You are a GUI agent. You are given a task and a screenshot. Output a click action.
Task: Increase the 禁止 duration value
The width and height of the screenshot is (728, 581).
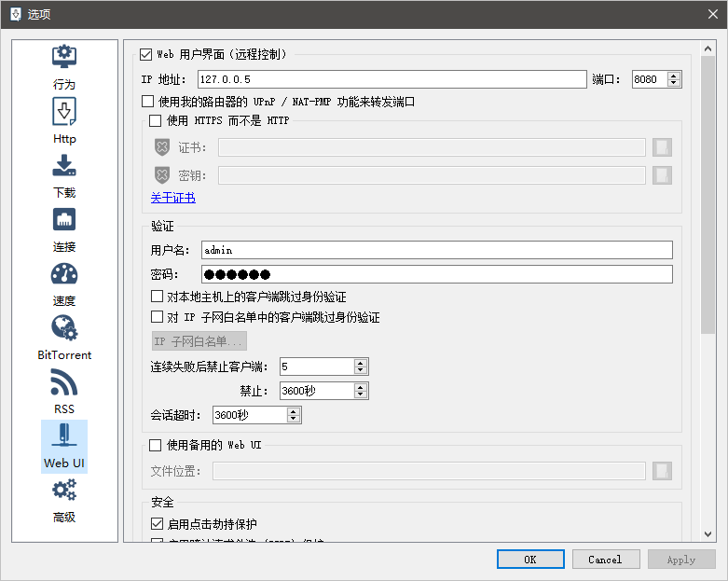(x=361, y=387)
